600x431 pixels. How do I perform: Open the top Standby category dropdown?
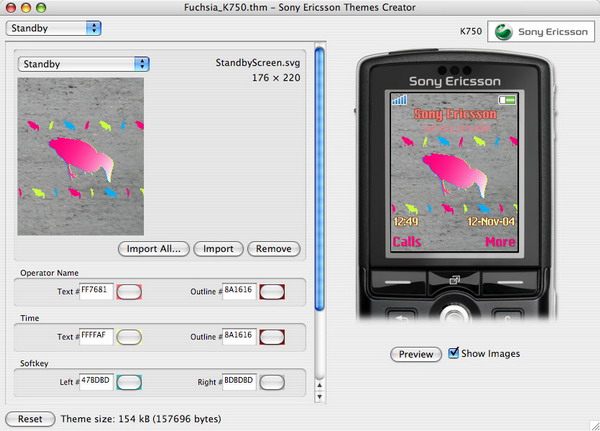pyautogui.click(x=54, y=28)
